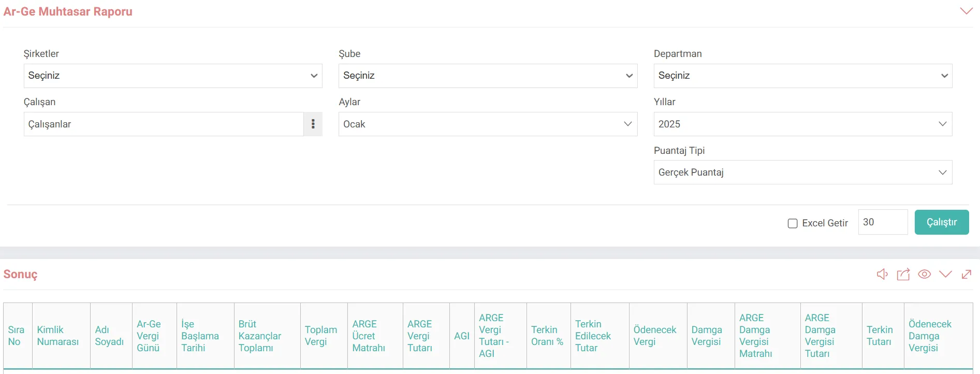Expand Sonuç panel to fullscreen

[x=966, y=274]
